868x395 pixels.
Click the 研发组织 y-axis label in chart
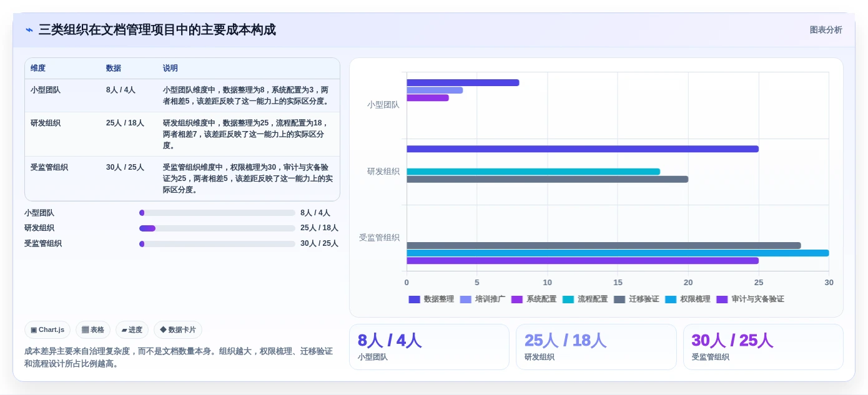pyautogui.click(x=383, y=171)
